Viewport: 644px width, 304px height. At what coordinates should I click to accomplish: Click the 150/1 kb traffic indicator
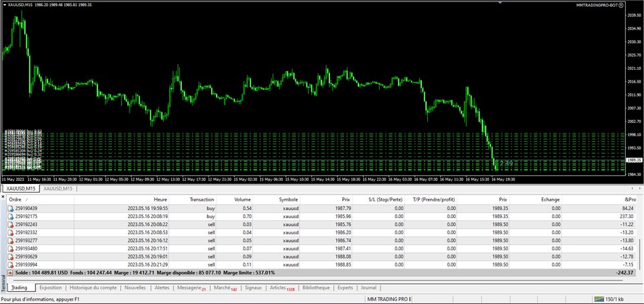[x=615, y=299]
